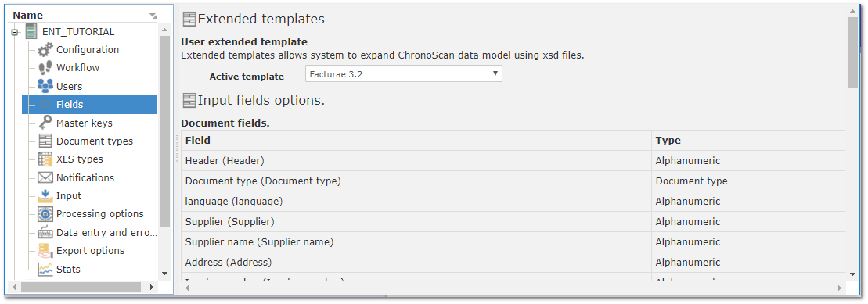The height and width of the screenshot is (304, 868).
Task: Open the Name column sort menu arrow
Action: (x=153, y=16)
